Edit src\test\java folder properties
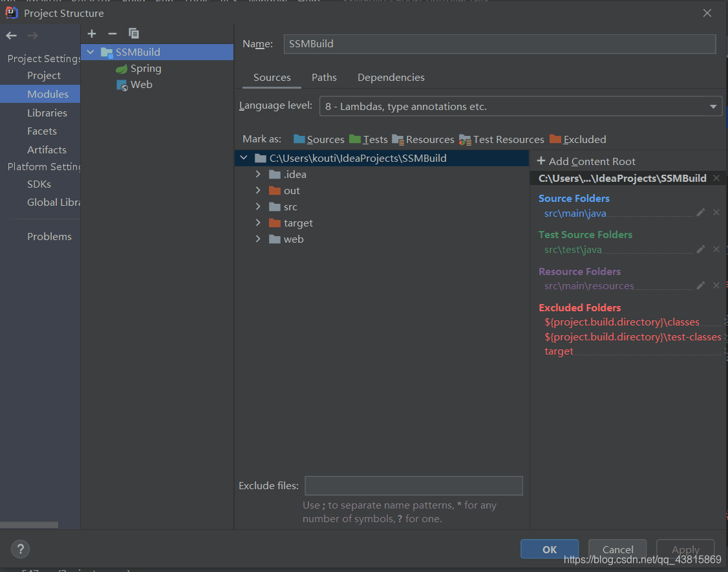 click(x=701, y=249)
